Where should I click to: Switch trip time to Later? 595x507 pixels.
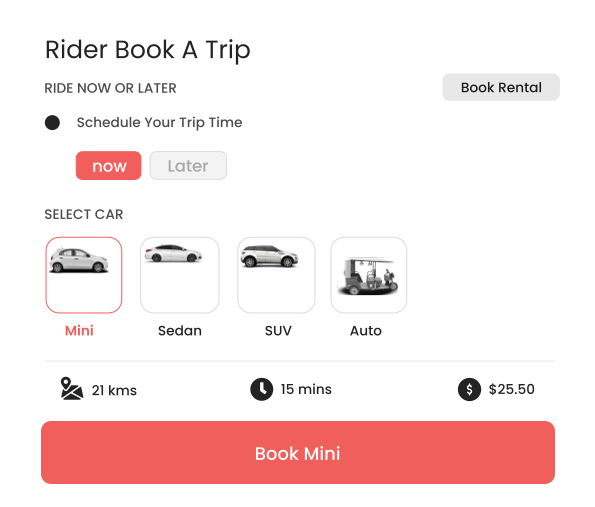[188, 165]
